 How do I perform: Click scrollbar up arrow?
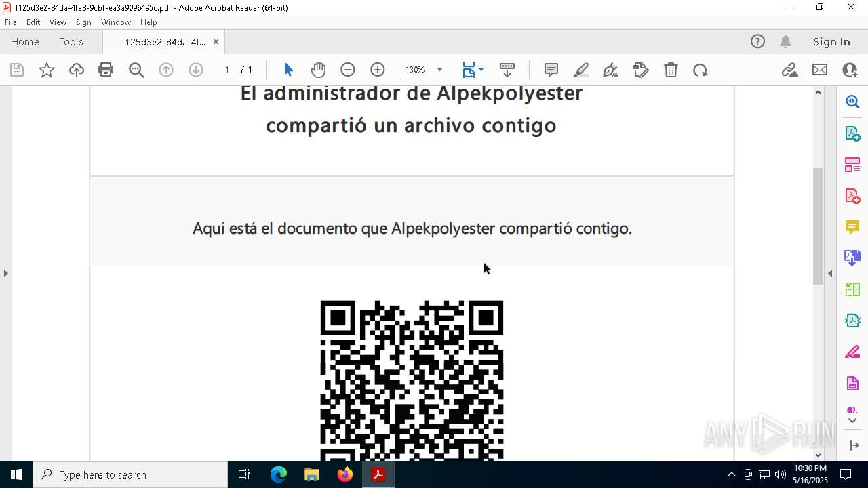click(818, 92)
